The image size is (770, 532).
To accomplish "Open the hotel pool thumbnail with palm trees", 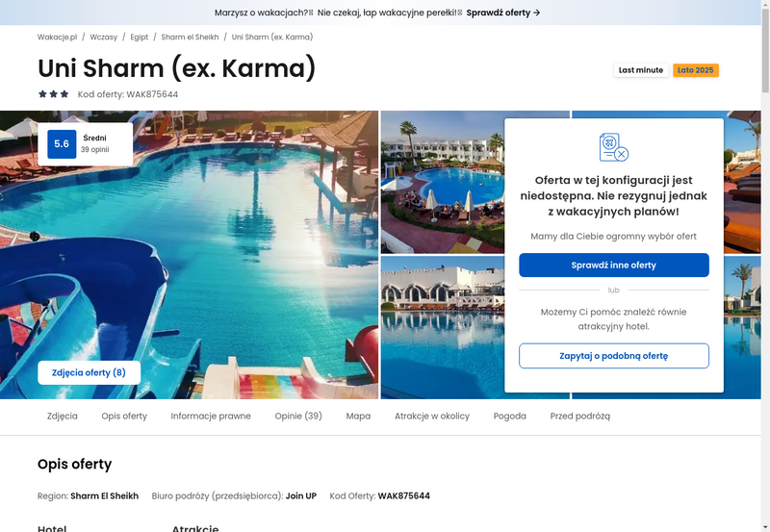I will click(x=443, y=182).
